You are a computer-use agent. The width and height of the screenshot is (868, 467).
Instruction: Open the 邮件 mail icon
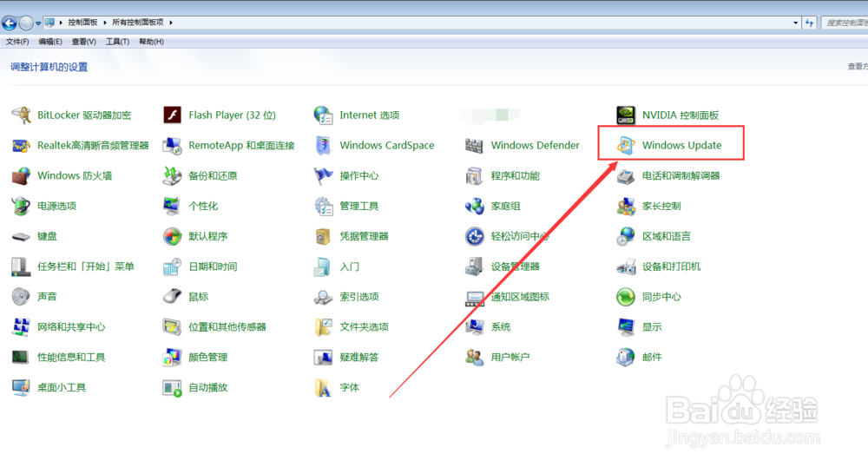tap(626, 357)
